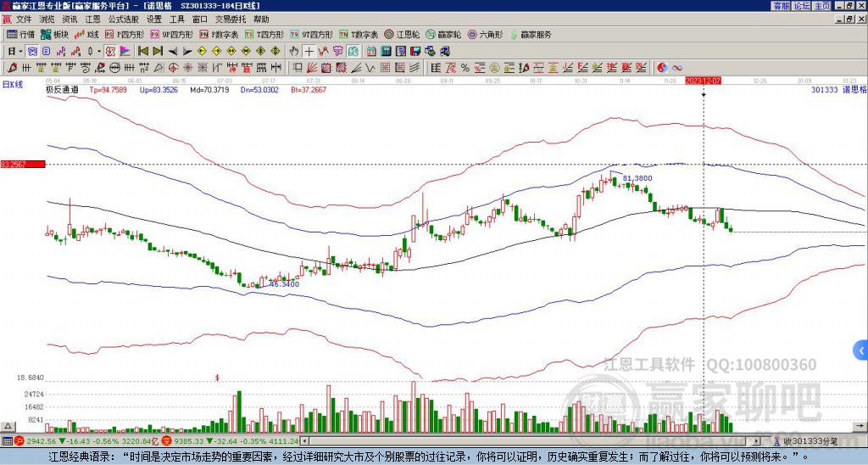Click the 沪 Shanghai index status icon
Viewport: 868px width, 465px height.
coord(19,441)
